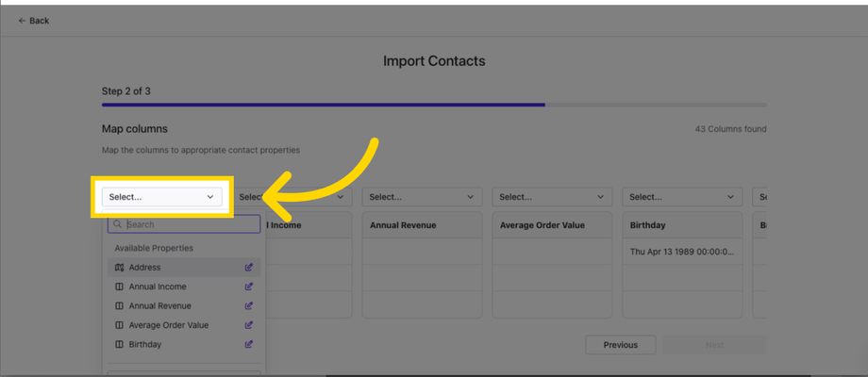Open the highlighted first Select dropdown
This screenshot has height=377, width=868.
pyautogui.click(x=161, y=197)
